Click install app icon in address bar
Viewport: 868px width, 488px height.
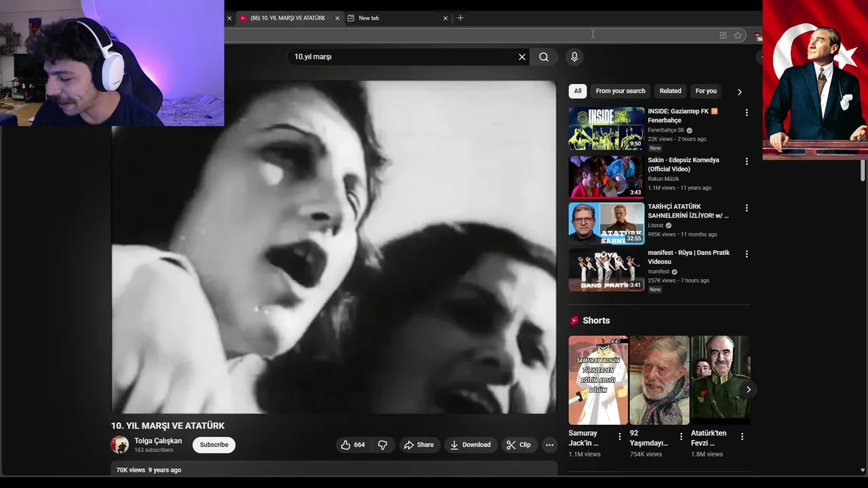coord(723,35)
